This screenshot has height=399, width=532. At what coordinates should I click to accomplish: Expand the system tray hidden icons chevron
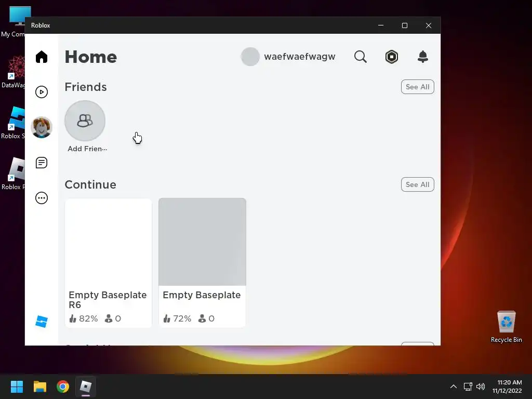pyautogui.click(x=453, y=387)
